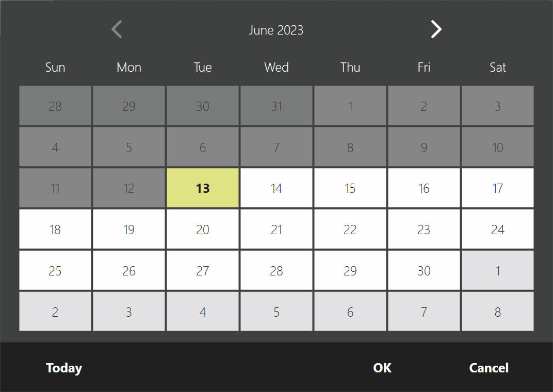This screenshot has height=392, width=553.
Task: Select May 31 from the faded previous month
Action: 276,106
